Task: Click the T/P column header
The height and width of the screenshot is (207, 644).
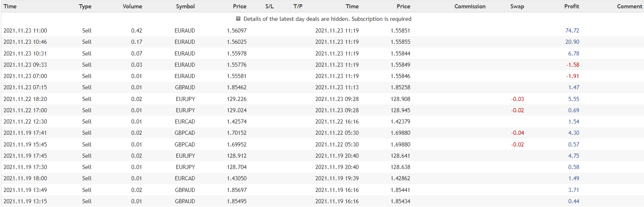Action: pyautogui.click(x=298, y=6)
